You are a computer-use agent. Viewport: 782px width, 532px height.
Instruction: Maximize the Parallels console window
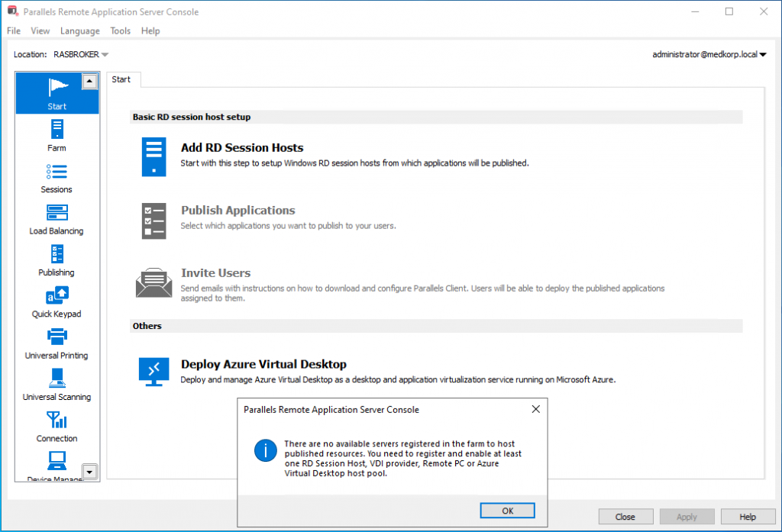point(729,11)
